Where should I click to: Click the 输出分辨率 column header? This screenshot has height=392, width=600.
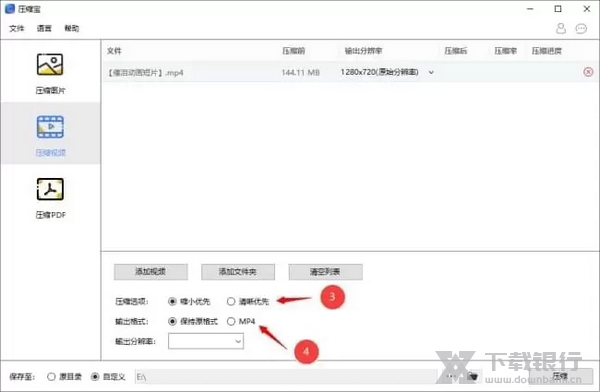(x=363, y=51)
